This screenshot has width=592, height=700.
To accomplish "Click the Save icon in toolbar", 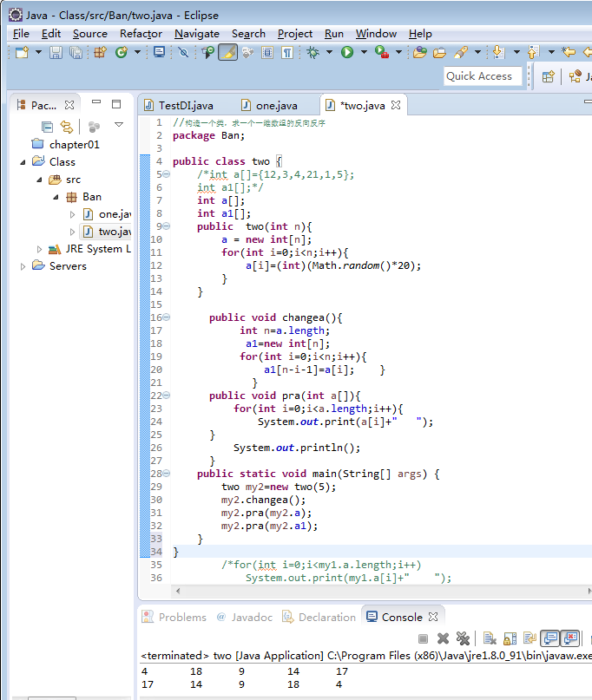I will pyautogui.click(x=56, y=53).
